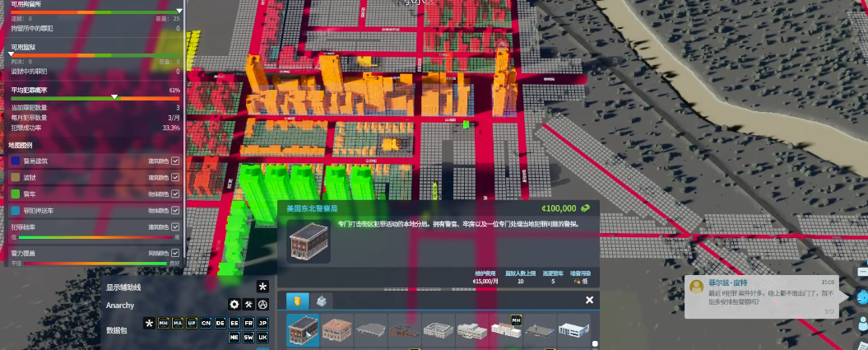Click the building list scrollbar handle
The image size is (868, 350).
tap(595, 343)
